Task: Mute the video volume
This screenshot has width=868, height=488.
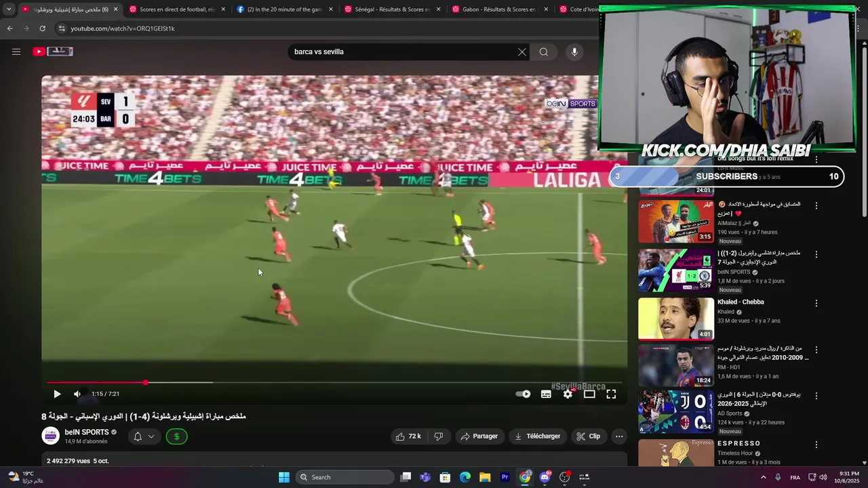Action: (x=77, y=394)
